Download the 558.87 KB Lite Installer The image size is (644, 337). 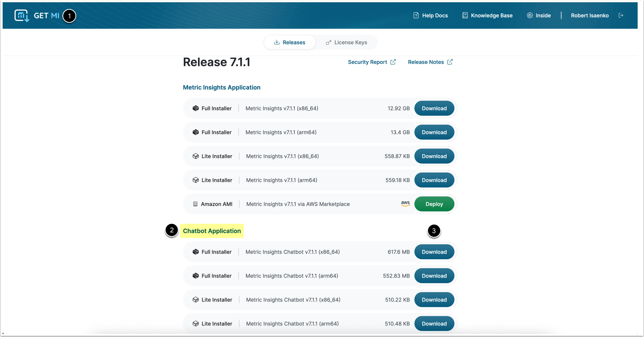pyautogui.click(x=434, y=156)
